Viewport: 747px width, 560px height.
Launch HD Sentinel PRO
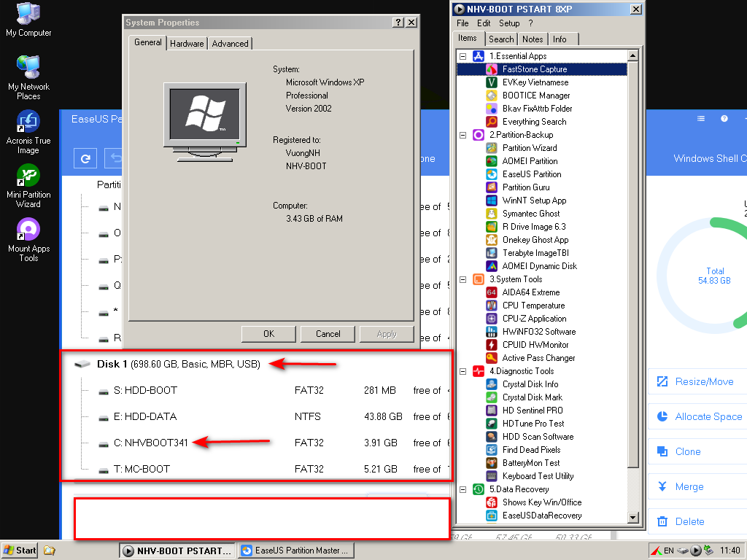[x=532, y=411]
